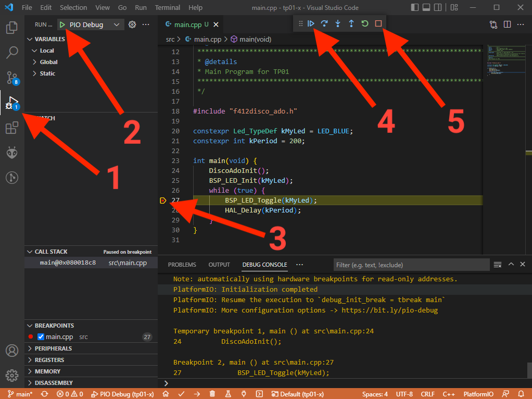Image resolution: width=532 pixels, height=399 pixels.
Task: Open the Extensions view
Action: pyautogui.click(x=12, y=128)
